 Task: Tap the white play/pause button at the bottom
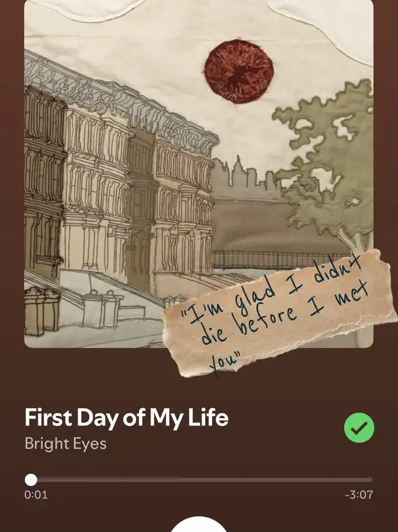tap(198, 524)
